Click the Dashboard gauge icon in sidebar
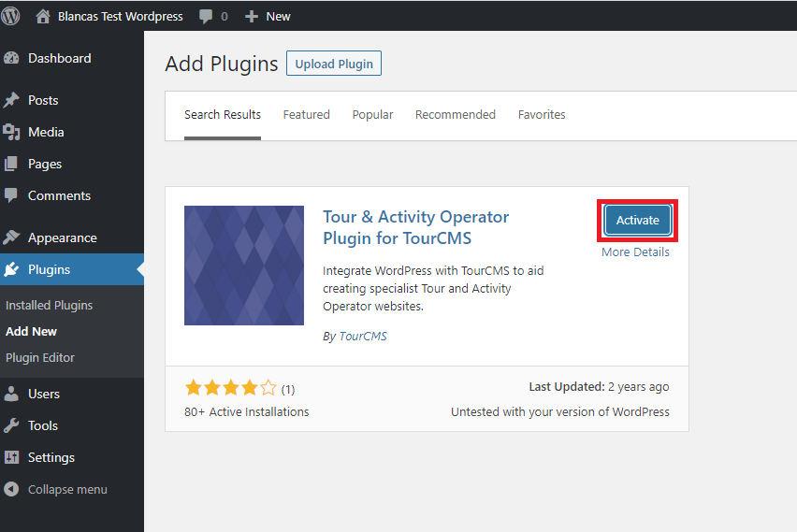 pyautogui.click(x=11, y=58)
